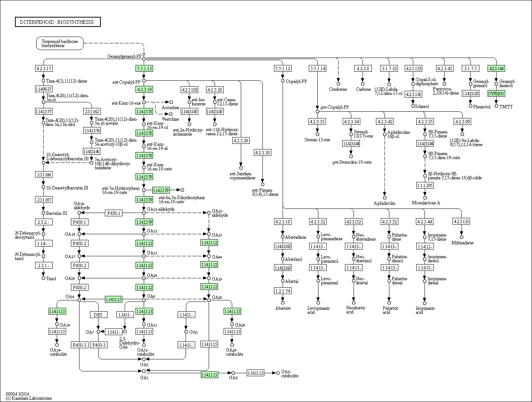
Task: Open the 4.2.3.17 enzyme entry
Action: [44, 68]
